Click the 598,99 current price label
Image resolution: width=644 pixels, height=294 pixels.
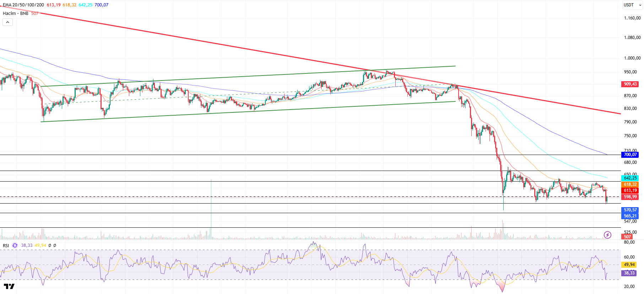click(630, 197)
